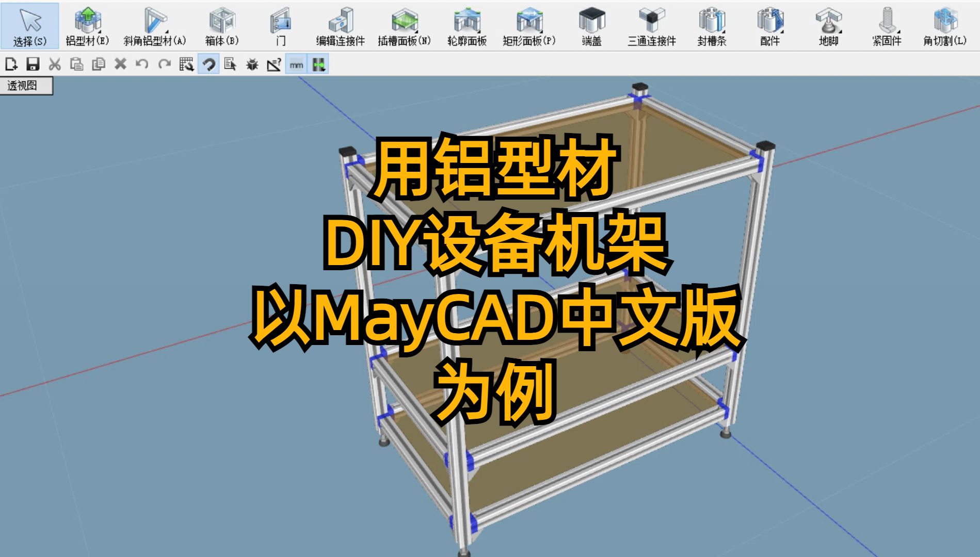Pick the 斜角铝型材(A) miter profile tool
This screenshot has height=557, width=980.
[155, 26]
